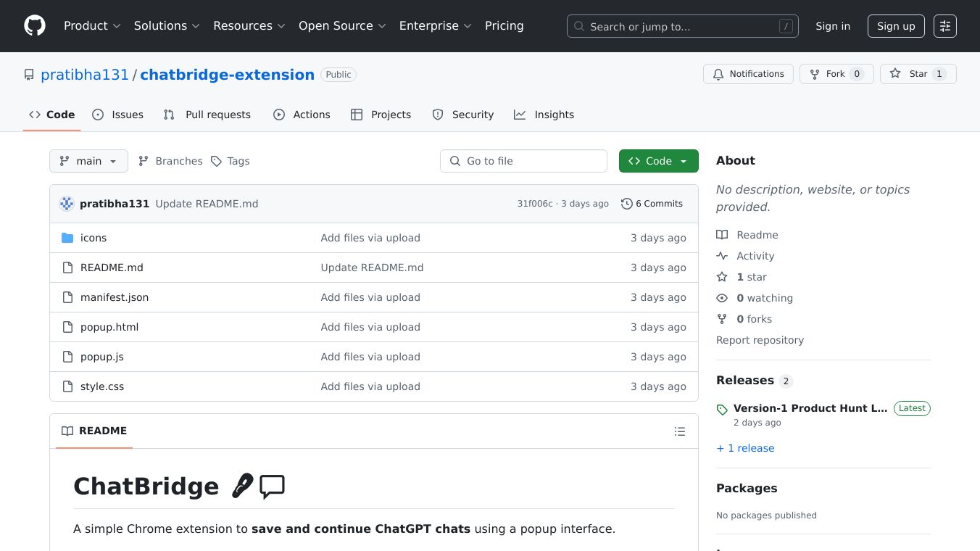This screenshot has width=980, height=551.
Task: Open the + 1 release link
Action: [x=745, y=448]
